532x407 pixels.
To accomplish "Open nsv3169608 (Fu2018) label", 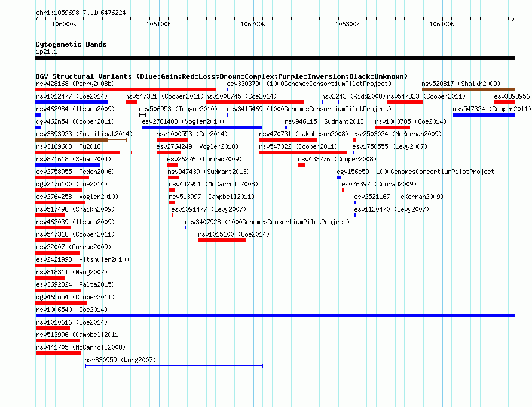I will [x=70, y=146].
